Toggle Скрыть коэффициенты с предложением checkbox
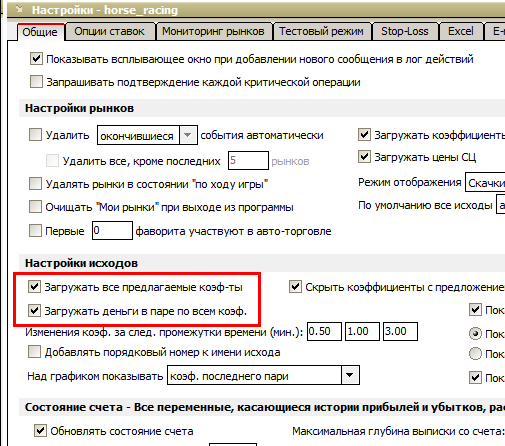 point(295,287)
